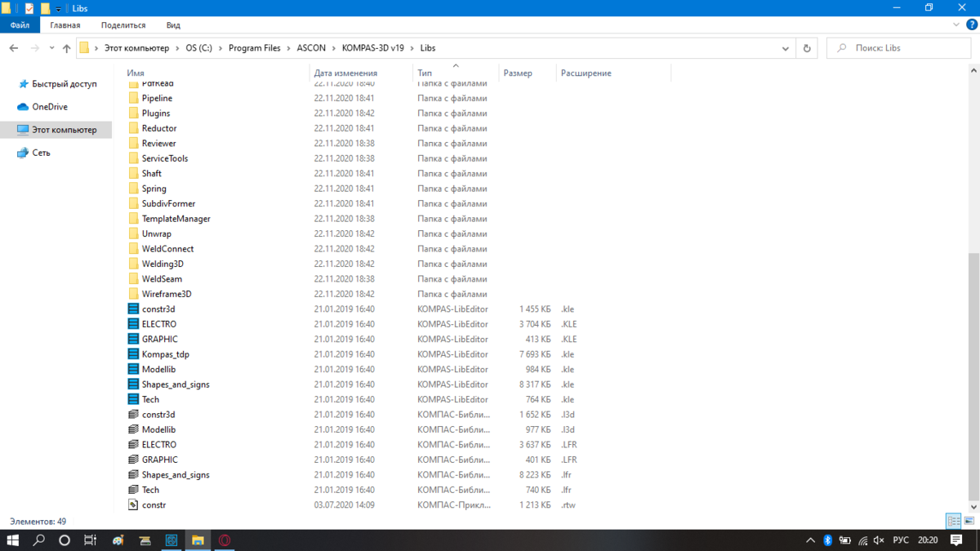Open the Windows Start menu

[x=13, y=540]
